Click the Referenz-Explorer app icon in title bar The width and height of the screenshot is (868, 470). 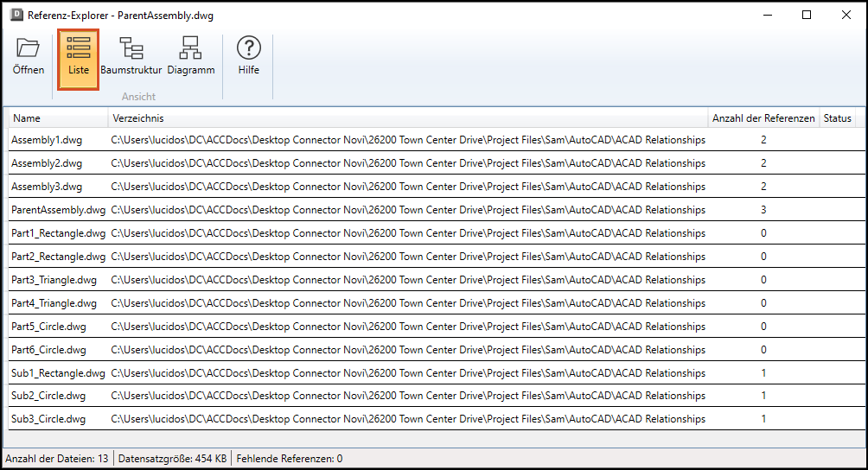(17, 15)
